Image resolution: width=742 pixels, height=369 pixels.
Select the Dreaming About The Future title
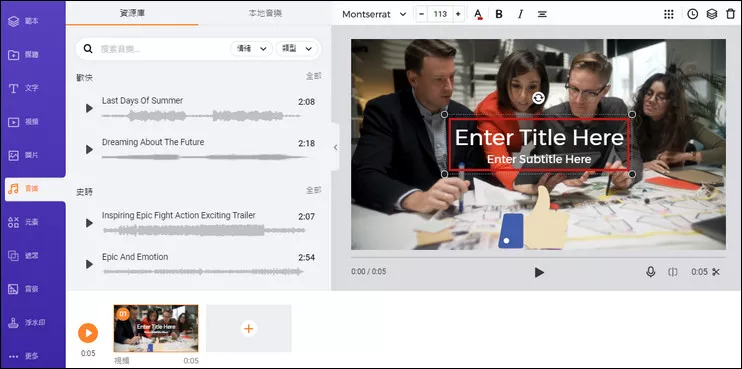(x=153, y=142)
